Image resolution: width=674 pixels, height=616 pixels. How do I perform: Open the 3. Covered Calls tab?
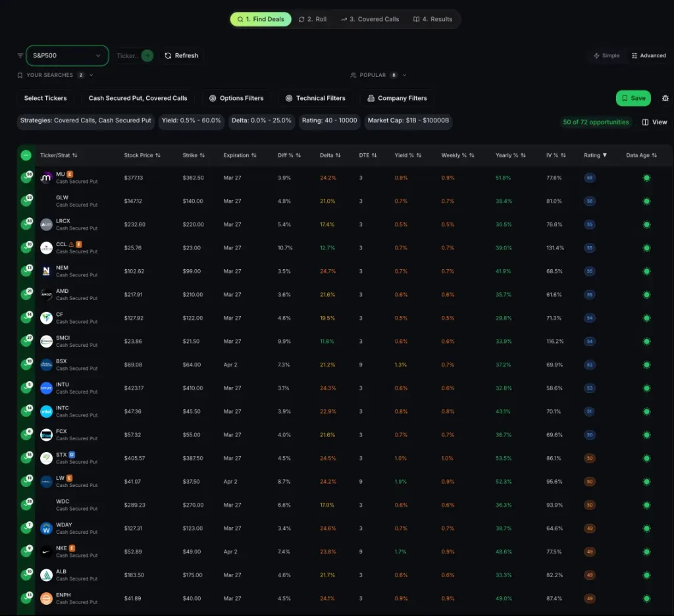[369, 19]
